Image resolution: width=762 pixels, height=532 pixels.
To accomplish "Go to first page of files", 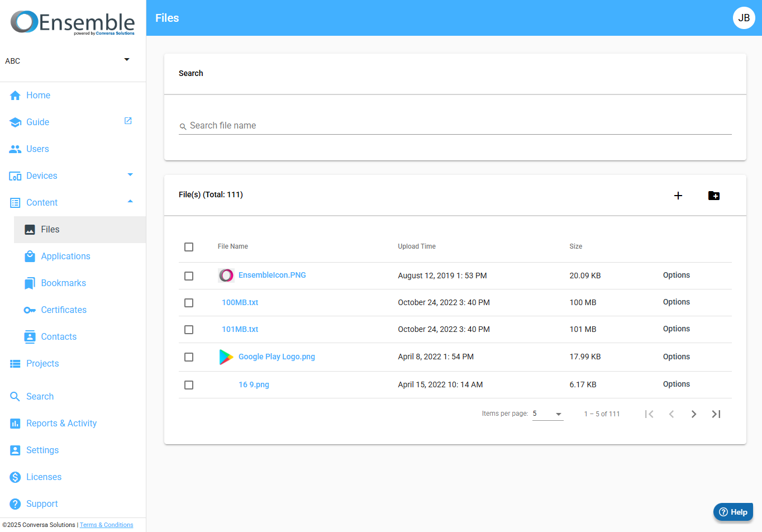I will 649,414.
